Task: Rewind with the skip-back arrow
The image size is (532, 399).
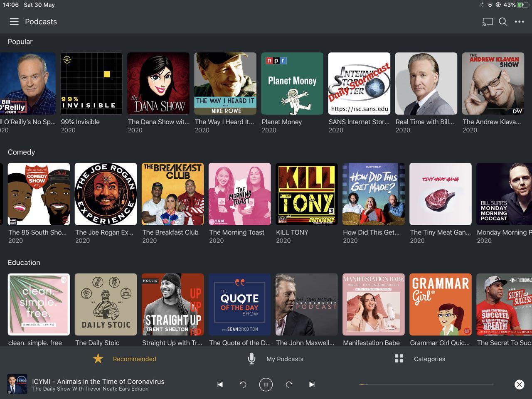Action: tap(243, 384)
